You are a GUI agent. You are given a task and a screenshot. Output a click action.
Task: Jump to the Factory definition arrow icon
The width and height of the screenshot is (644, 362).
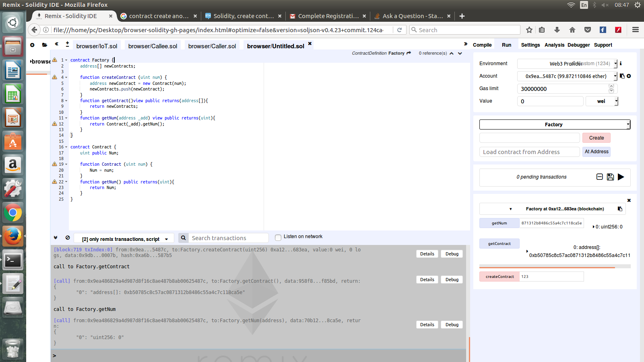pos(409,53)
